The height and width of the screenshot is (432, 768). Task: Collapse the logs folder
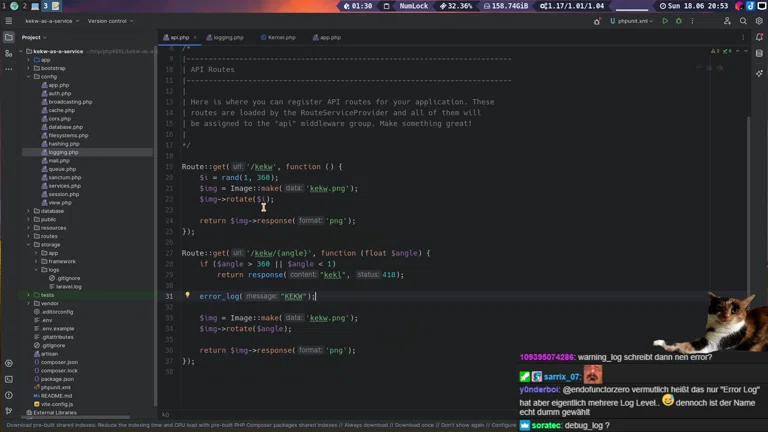tap(36, 269)
